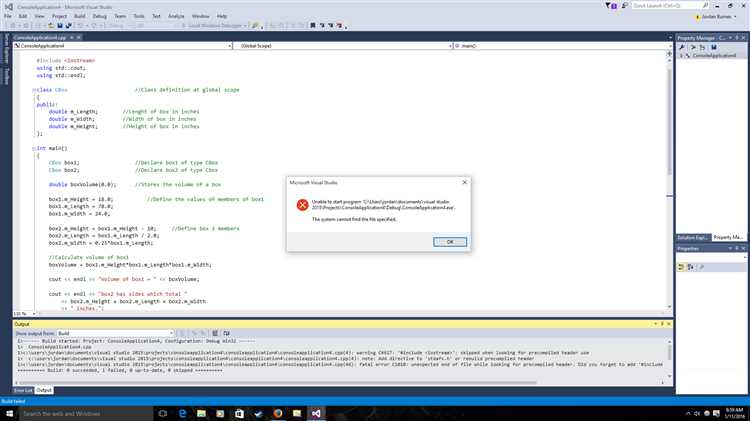The height and width of the screenshot is (421, 750).
Task: Click the Alphabetical sort icon in Properties panel
Action: click(691, 267)
